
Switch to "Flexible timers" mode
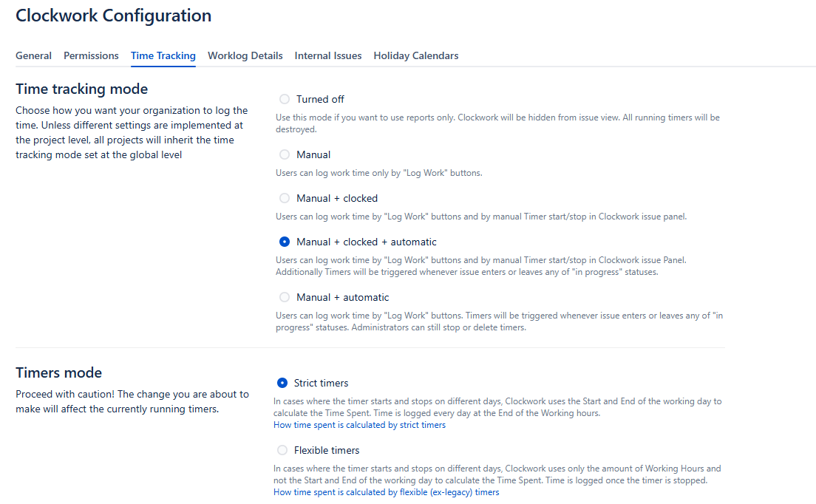[x=282, y=450]
